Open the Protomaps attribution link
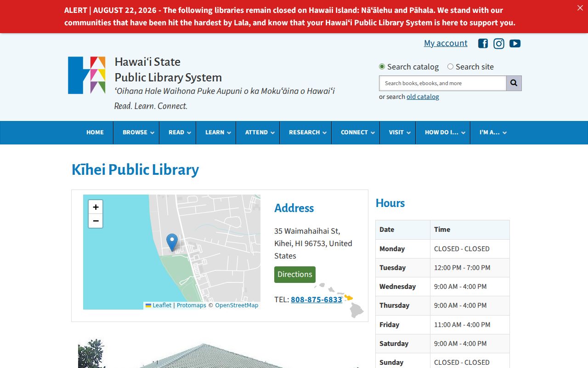Viewport: 588px width, 368px height. tap(192, 305)
